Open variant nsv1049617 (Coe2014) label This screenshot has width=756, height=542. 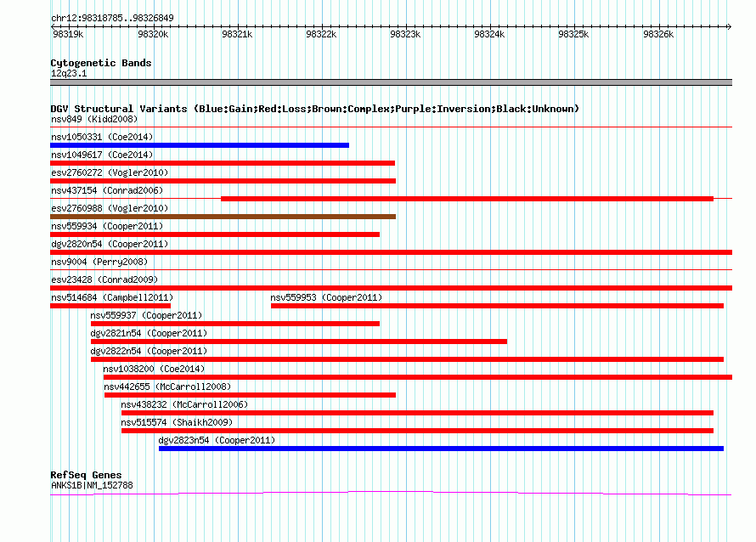tap(102, 155)
